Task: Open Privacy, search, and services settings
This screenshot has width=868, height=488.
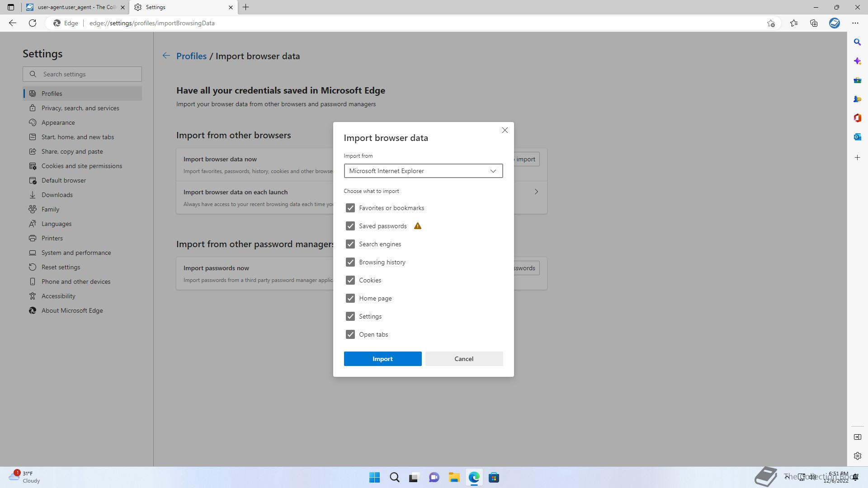Action: tap(82, 108)
